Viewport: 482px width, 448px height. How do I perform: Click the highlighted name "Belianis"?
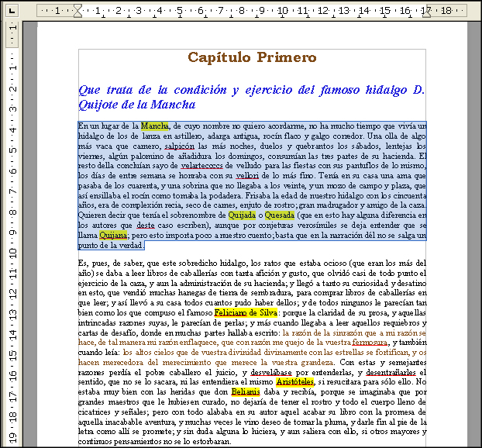(246, 391)
